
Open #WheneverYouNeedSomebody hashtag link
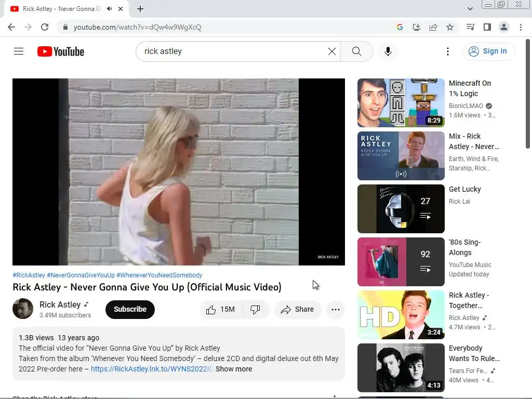159,275
